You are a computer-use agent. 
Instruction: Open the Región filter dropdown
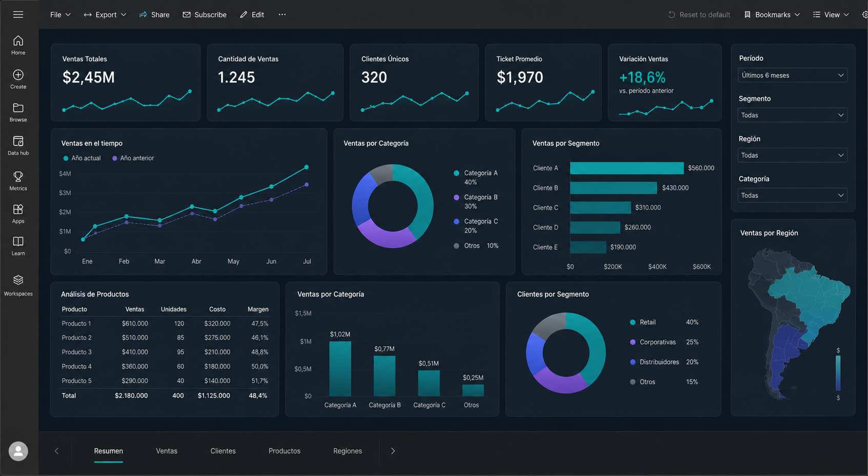click(792, 155)
